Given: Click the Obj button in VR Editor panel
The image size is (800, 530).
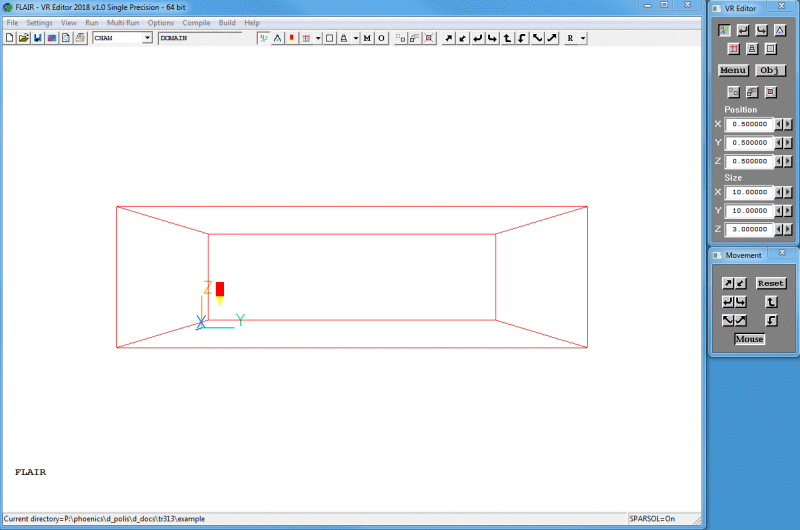Looking at the screenshot, I should coord(769,70).
